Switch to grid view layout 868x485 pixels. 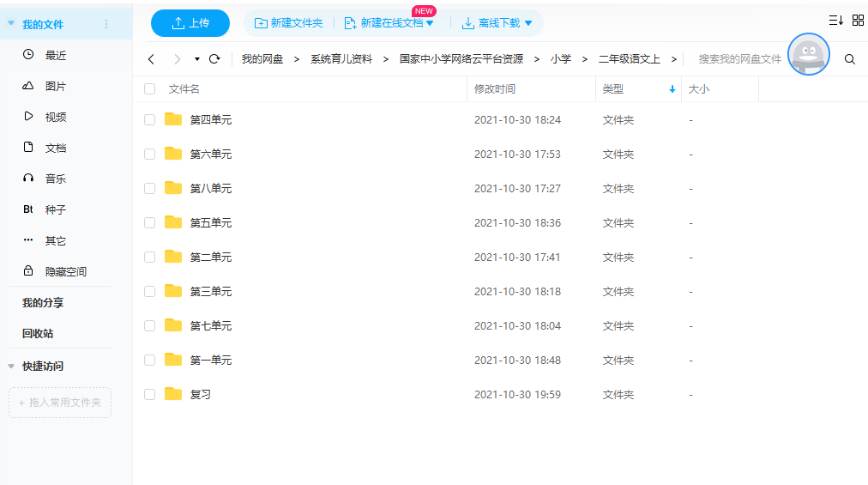click(x=858, y=21)
